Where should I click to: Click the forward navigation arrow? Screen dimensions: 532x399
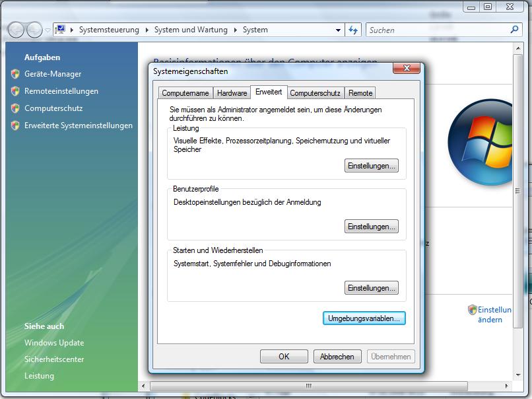point(34,30)
